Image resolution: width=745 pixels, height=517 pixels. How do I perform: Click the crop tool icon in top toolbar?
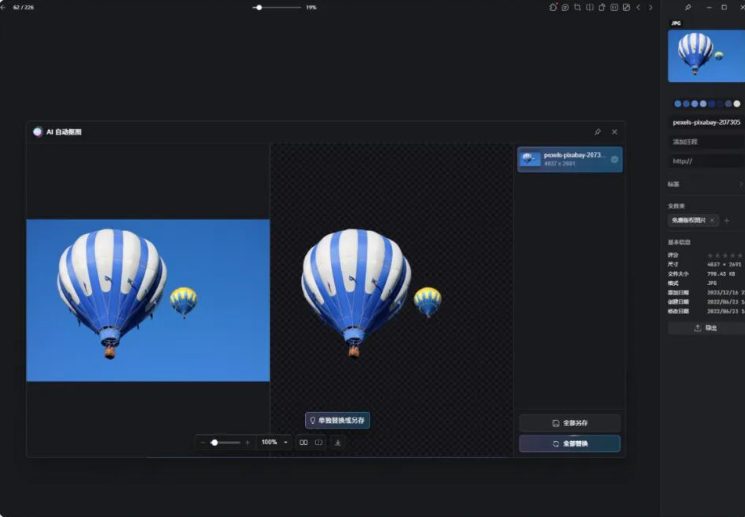click(x=578, y=7)
